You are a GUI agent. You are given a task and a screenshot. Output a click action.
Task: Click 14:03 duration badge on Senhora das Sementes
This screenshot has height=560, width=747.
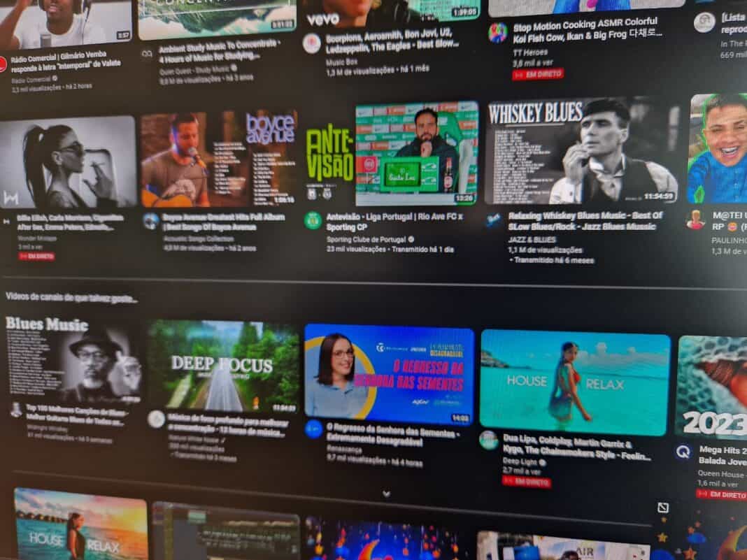pos(460,418)
